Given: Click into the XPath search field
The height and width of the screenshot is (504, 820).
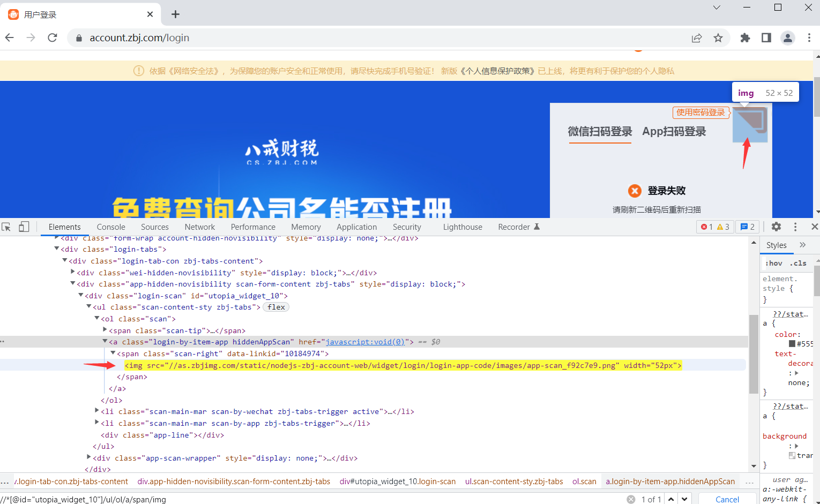Looking at the screenshot, I should click(311, 499).
